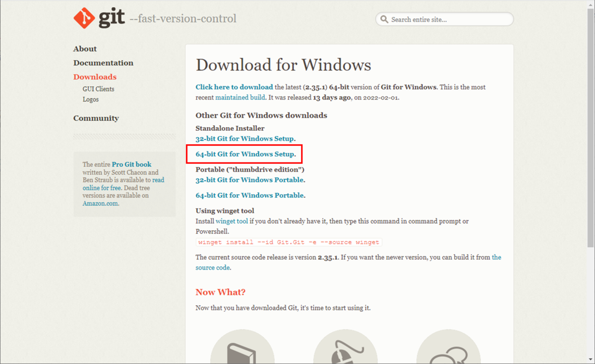Click the Now What? heading
Screen dimensions: 595x364
pos(221,292)
